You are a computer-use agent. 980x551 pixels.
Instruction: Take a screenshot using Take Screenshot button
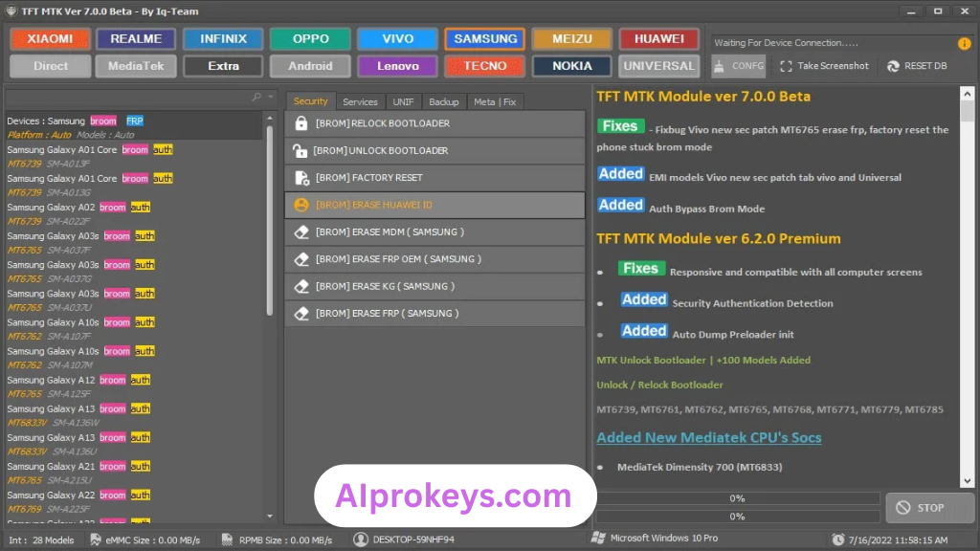click(x=824, y=66)
